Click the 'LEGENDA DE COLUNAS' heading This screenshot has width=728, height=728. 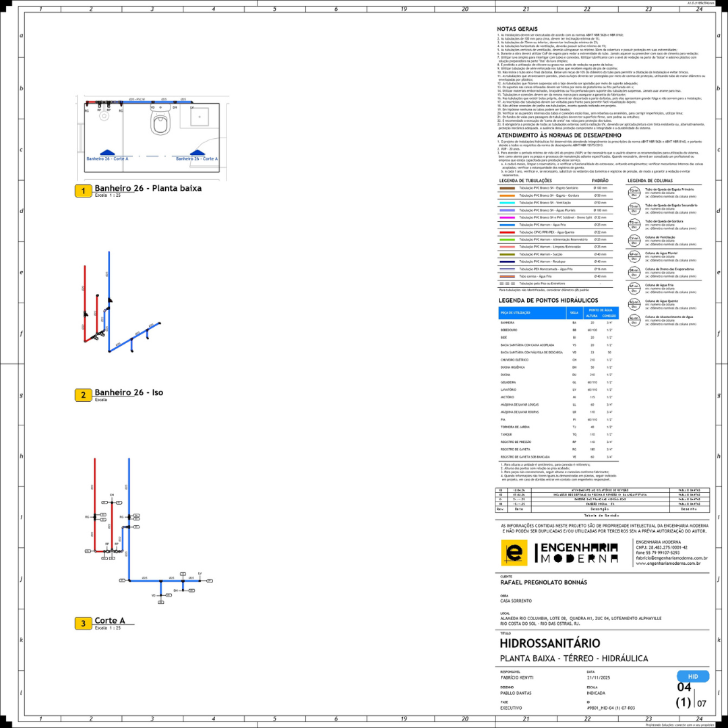[650, 181]
